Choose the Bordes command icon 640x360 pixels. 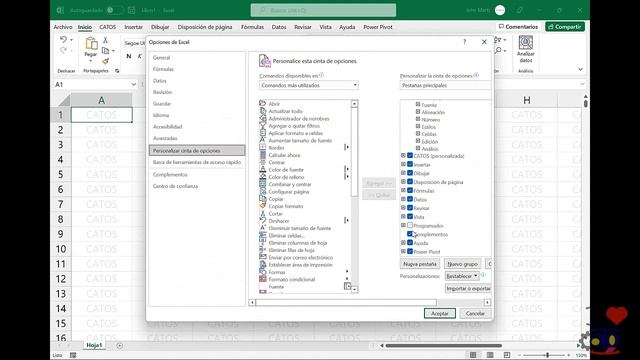coord(263,148)
